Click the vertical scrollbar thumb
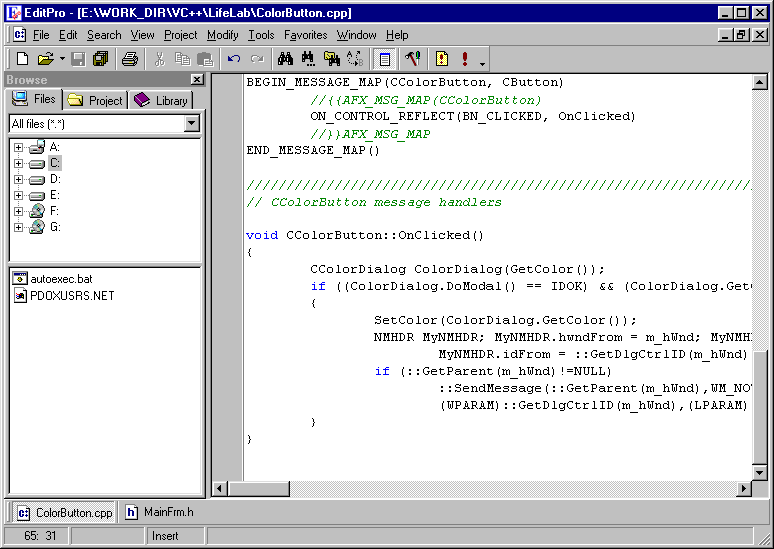The height and width of the screenshot is (549, 774). pos(760,407)
